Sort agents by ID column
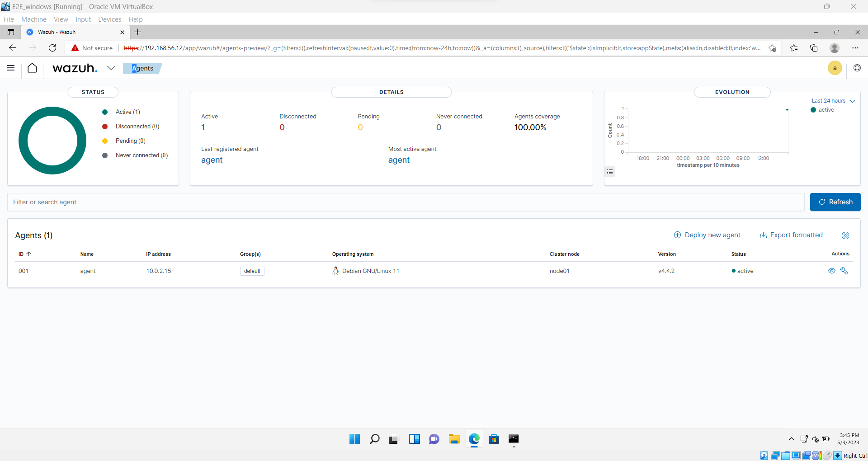868x461 pixels. [x=24, y=254]
